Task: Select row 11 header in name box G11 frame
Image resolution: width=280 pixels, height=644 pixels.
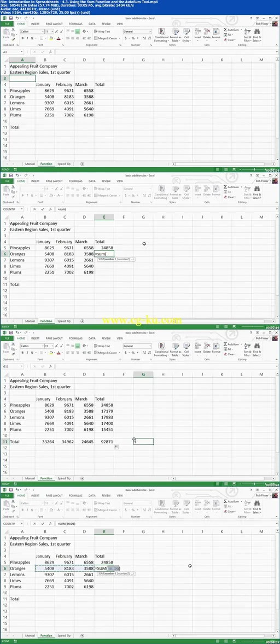Action: pos(4,442)
